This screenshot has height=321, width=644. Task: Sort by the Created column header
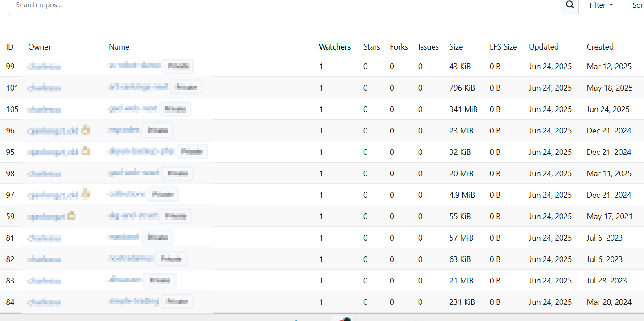(600, 47)
